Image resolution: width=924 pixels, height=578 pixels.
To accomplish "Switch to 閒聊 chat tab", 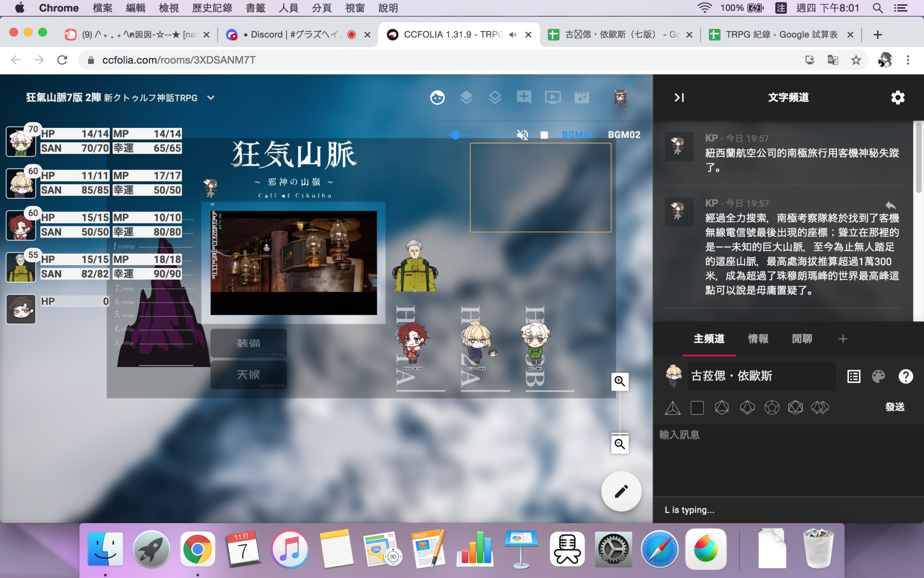I will point(802,339).
